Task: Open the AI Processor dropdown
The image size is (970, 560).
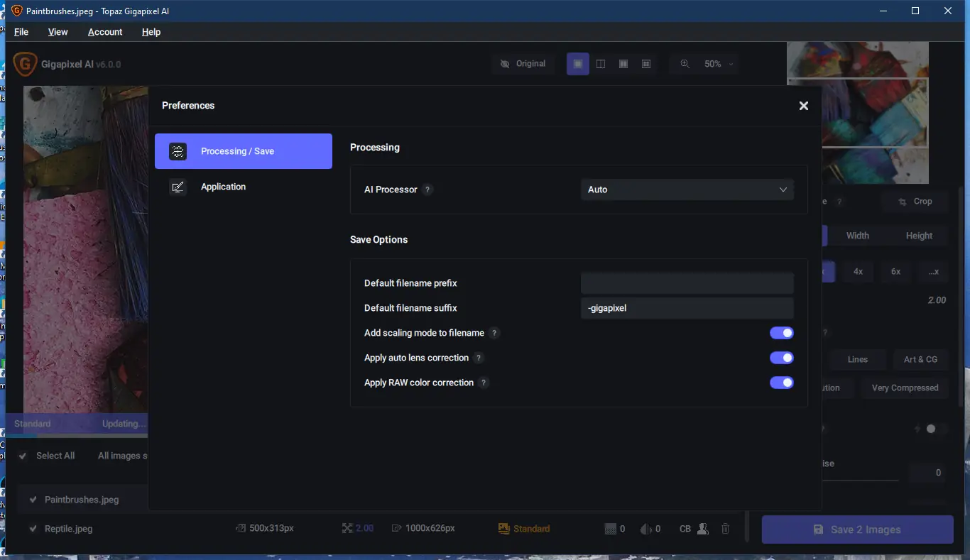Action: (x=687, y=190)
